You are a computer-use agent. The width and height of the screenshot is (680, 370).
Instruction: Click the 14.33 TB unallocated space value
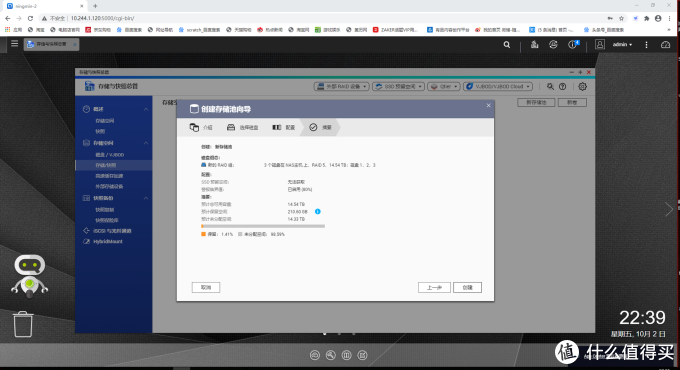[x=296, y=219]
